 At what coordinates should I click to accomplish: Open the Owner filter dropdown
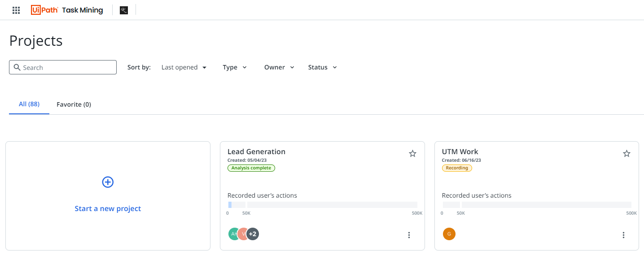(x=279, y=67)
